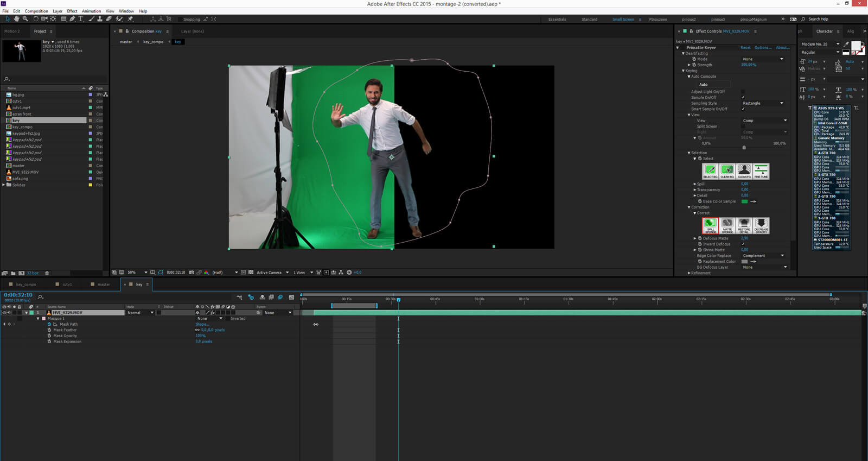
Task: Click the Primatte Keyer Reset link
Action: tap(745, 47)
